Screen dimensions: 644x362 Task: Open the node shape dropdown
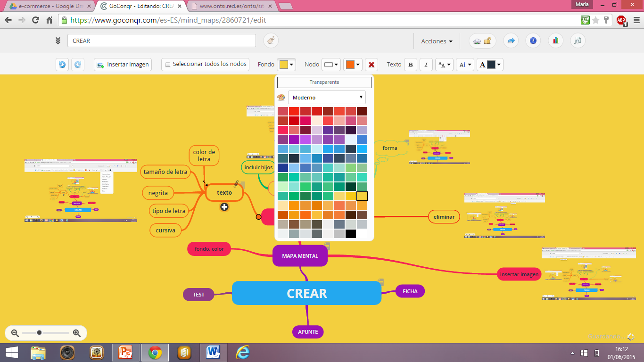(x=331, y=65)
